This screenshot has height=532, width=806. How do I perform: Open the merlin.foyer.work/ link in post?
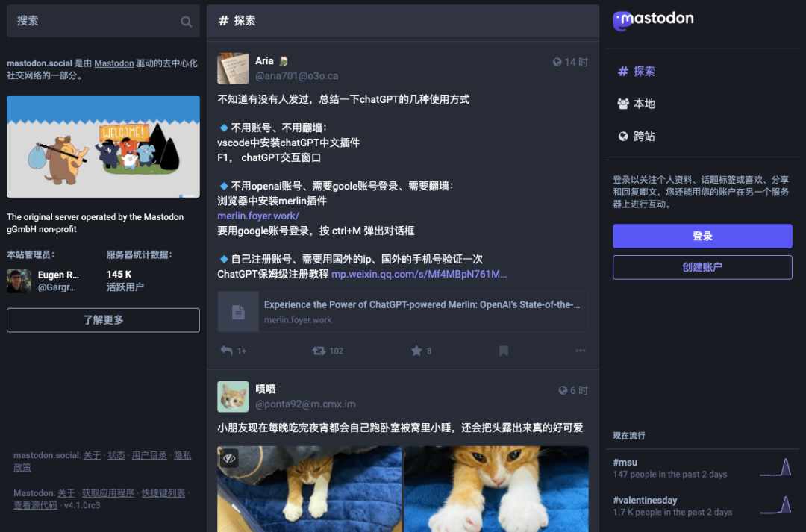click(x=258, y=216)
